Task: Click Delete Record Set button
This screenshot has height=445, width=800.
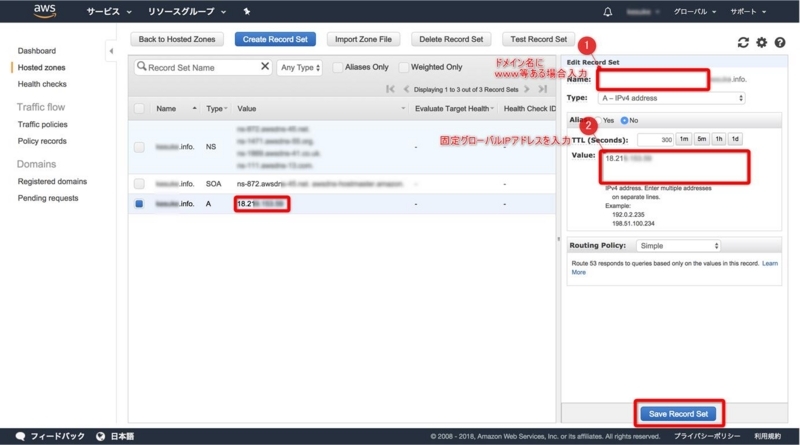Action: click(x=451, y=39)
